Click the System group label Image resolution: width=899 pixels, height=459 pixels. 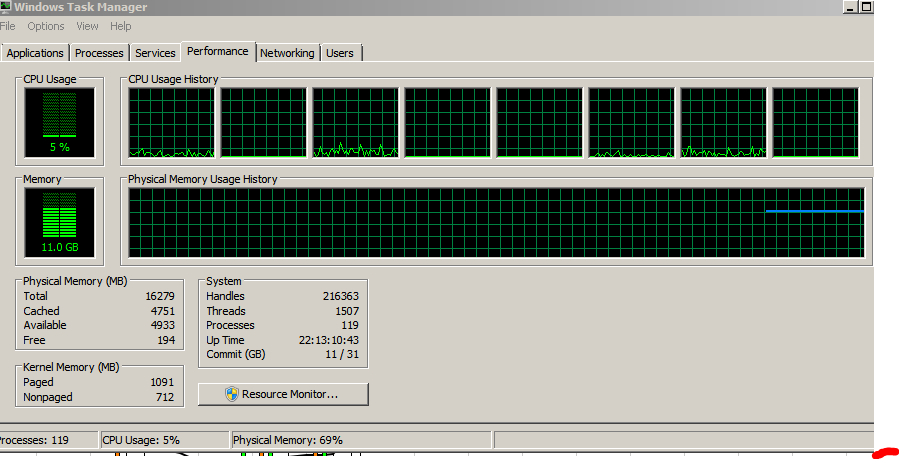tap(224, 281)
